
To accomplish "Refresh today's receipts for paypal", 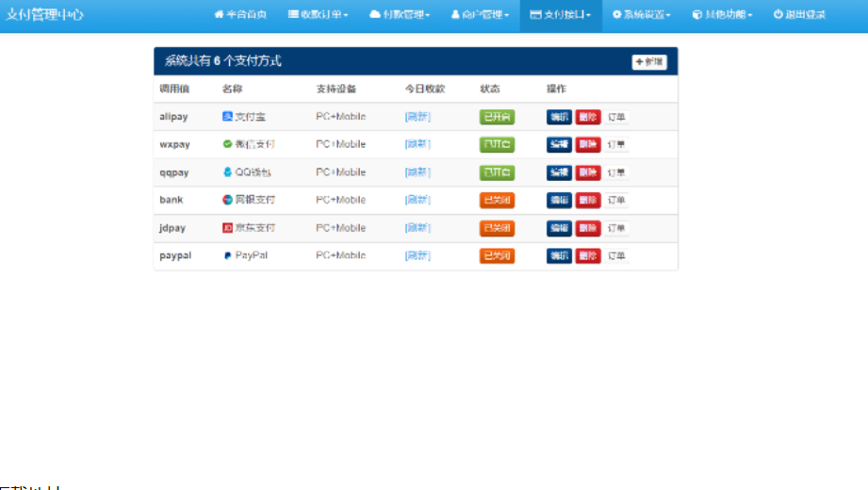I will click(x=418, y=255).
